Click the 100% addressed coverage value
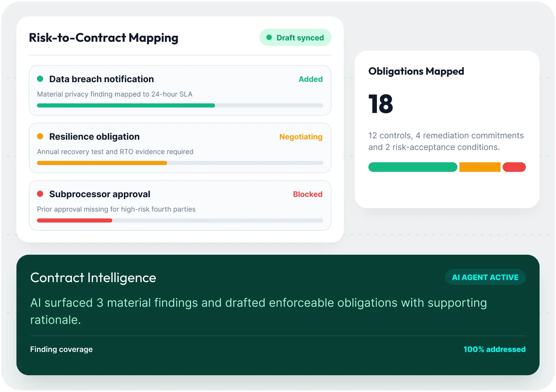The image size is (556, 392). coord(494,349)
